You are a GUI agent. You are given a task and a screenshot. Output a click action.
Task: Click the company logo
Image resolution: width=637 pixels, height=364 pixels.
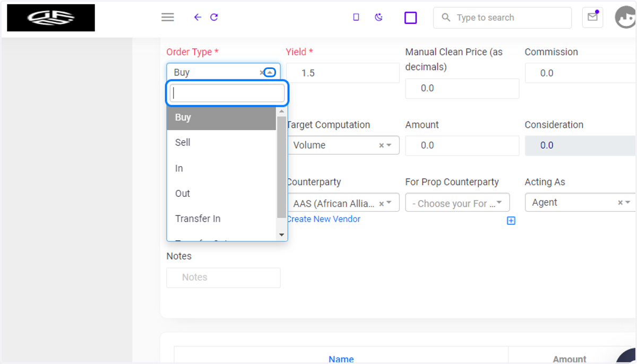pos(51,18)
